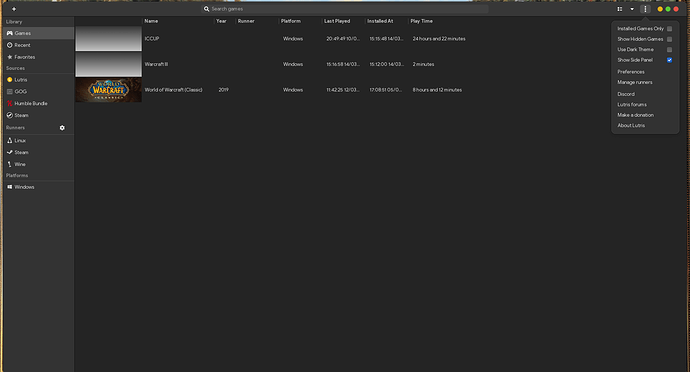
Task: Open the Recent games list
Action: [38, 45]
